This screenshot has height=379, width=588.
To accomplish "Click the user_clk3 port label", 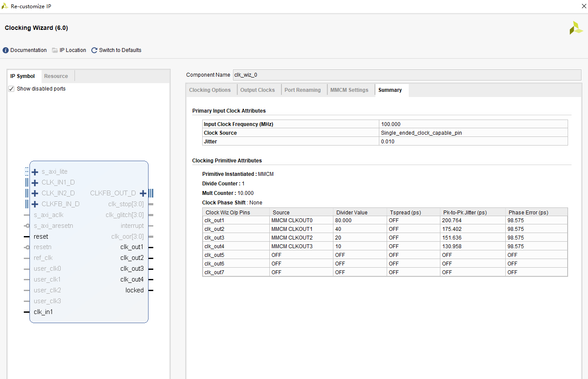I will point(47,301).
